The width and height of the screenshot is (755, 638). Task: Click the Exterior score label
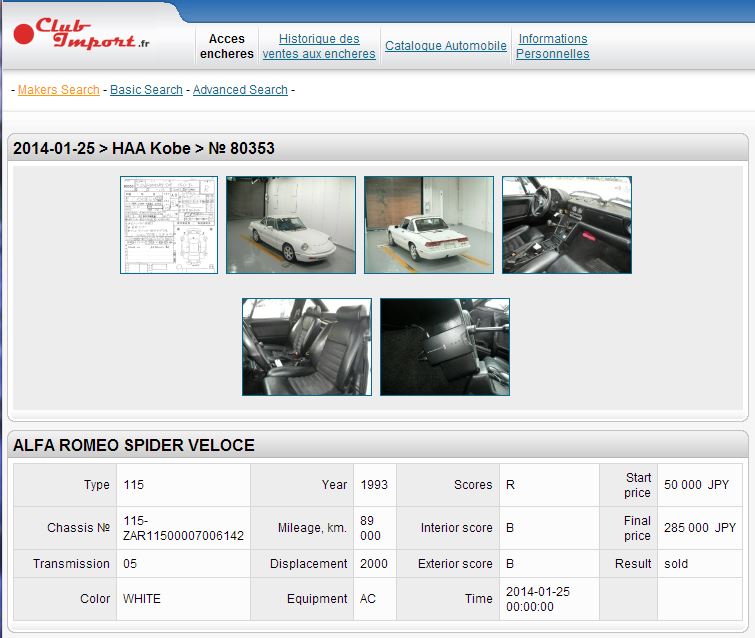click(x=455, y=564)
